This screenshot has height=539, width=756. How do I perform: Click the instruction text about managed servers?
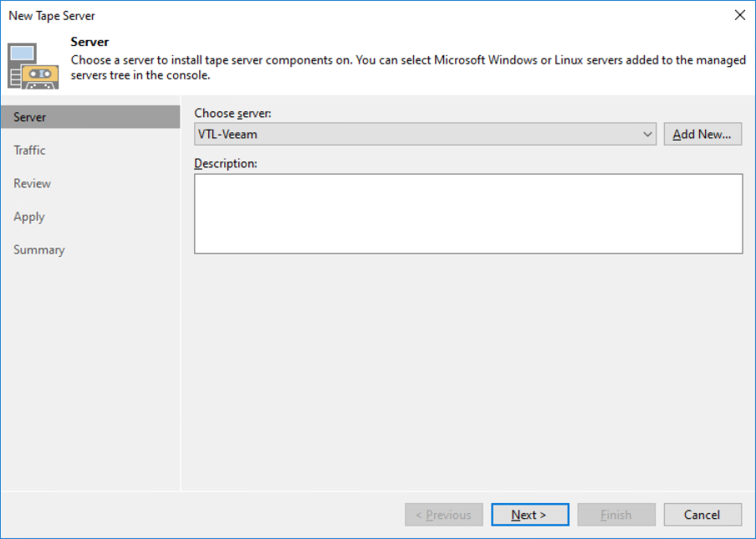[x=408, y=68]
